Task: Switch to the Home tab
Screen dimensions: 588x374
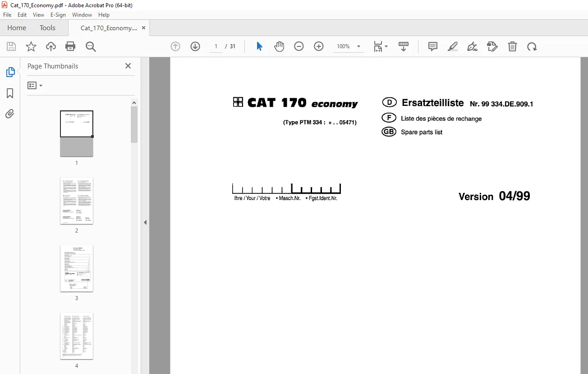Action: tap(17, 28)
